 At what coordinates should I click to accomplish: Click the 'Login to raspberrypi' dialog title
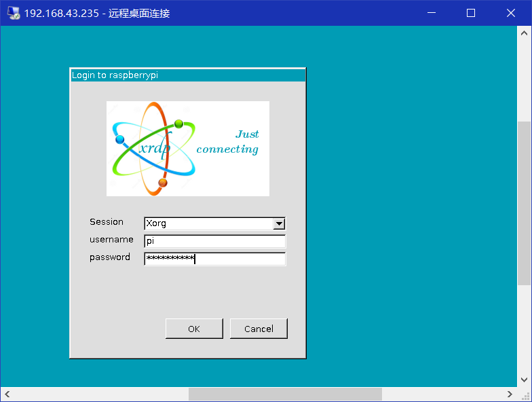[115, 75]
